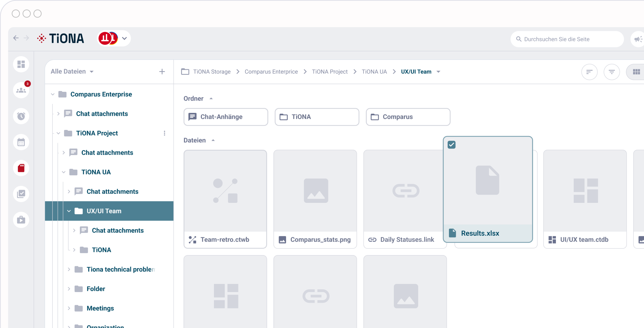Click the megaphone announcements icon
The height and width of the screenshot is (328, 644).
pos(638,39)
